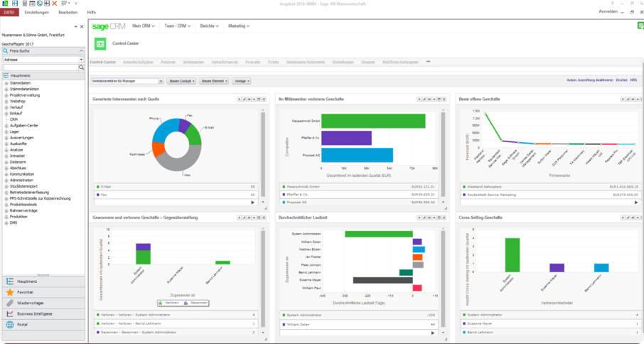Click the Neues Element button

[x=214, y=81]
